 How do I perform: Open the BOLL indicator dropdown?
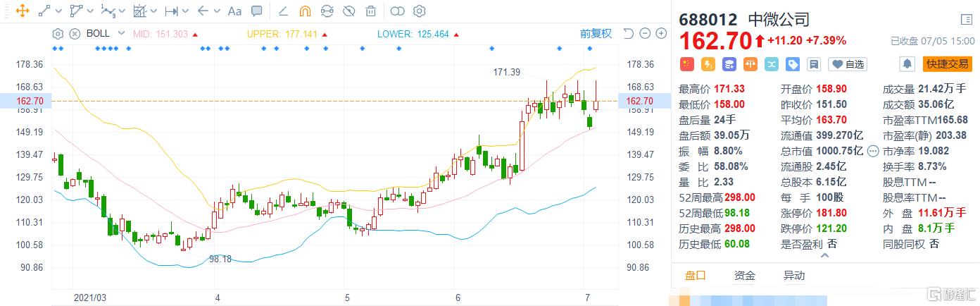[x=122, y=33]
